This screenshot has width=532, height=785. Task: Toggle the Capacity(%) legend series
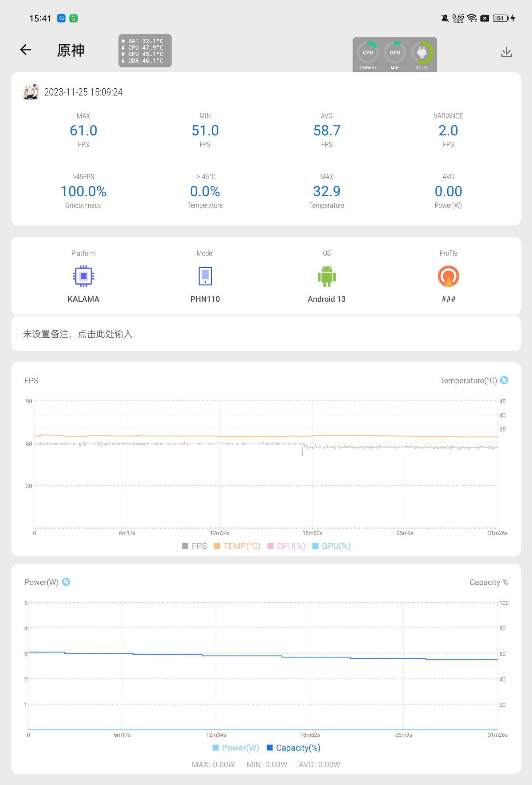pyautogui.click(x=294, y=748)
